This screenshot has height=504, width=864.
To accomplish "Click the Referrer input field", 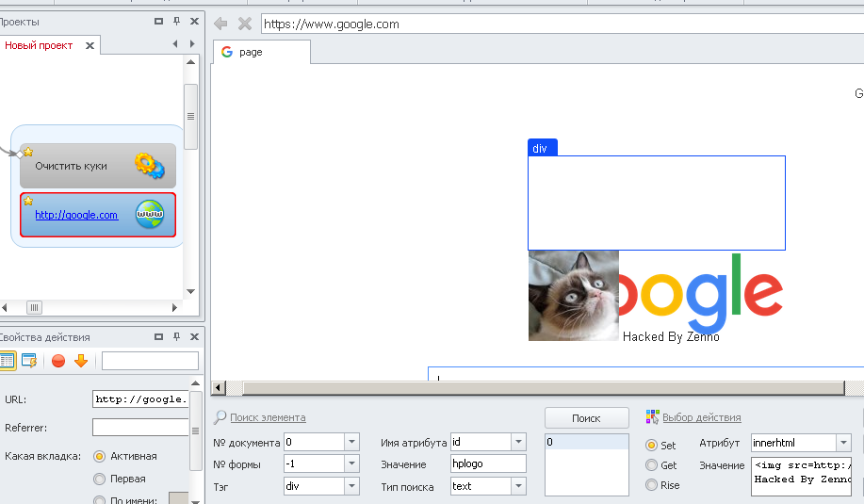I will pos(140,427).
